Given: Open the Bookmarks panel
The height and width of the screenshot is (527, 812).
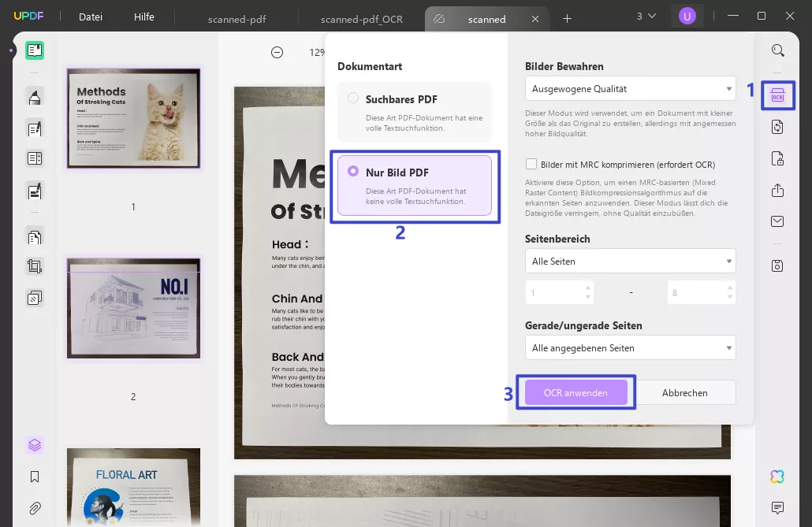Looking at the screenshot, I should (x=34, y=476).
